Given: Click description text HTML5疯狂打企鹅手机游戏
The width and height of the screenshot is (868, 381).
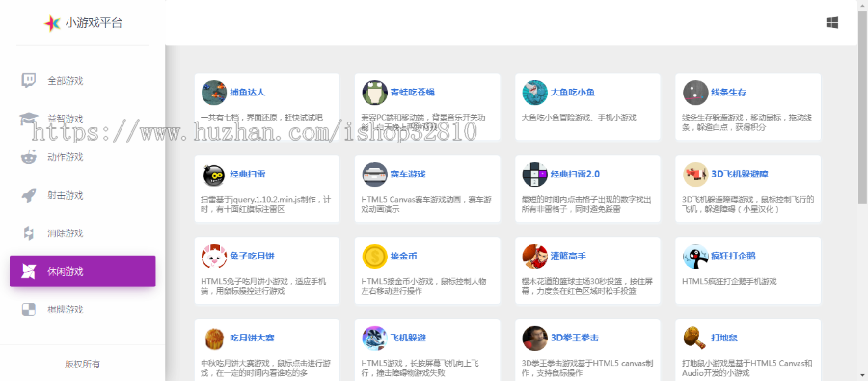Looking at the screenshot, I should click(x=730, y=282).
